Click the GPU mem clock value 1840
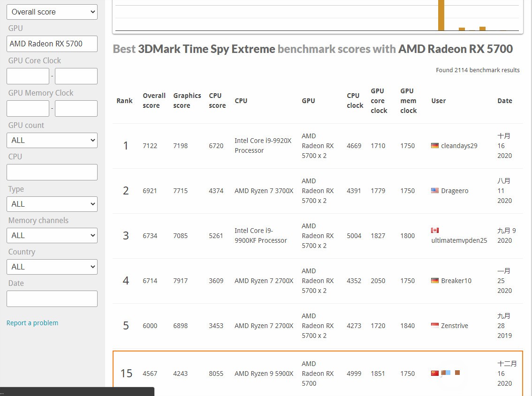This screenshot has width=532, height=396. coord(408,326)
